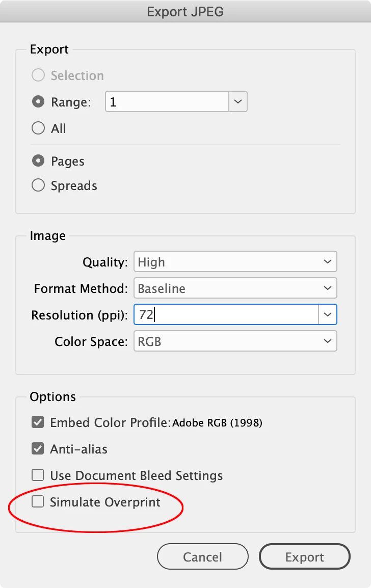This screenshot has height=588, width=371.
Task: Click the Adobe RGB (1998) profile label
Action: click(218, 423)
